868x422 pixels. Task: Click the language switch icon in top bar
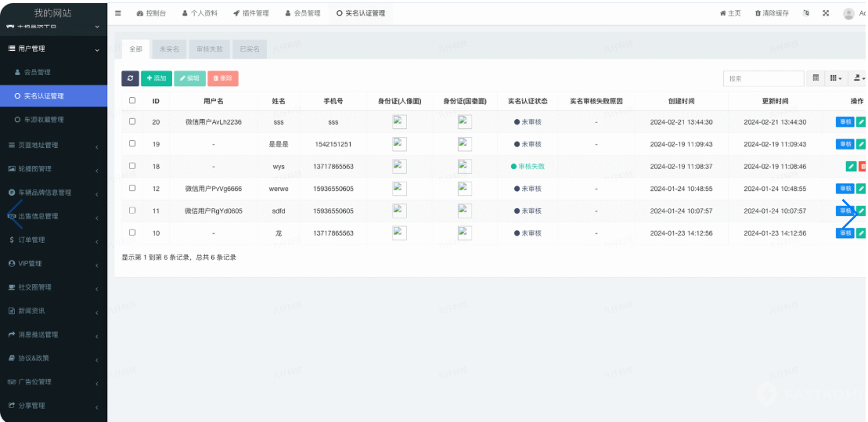[x=806, y=13]
